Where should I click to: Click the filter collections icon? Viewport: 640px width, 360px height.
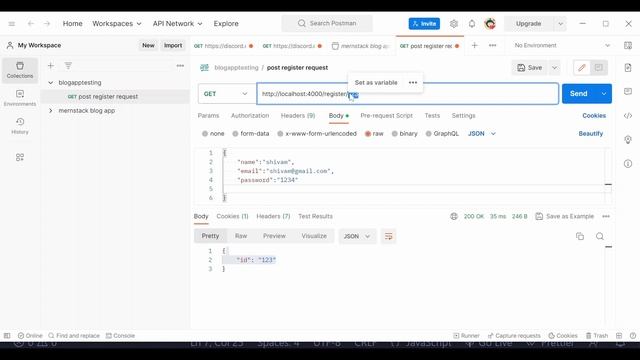[x=68, y=65]
